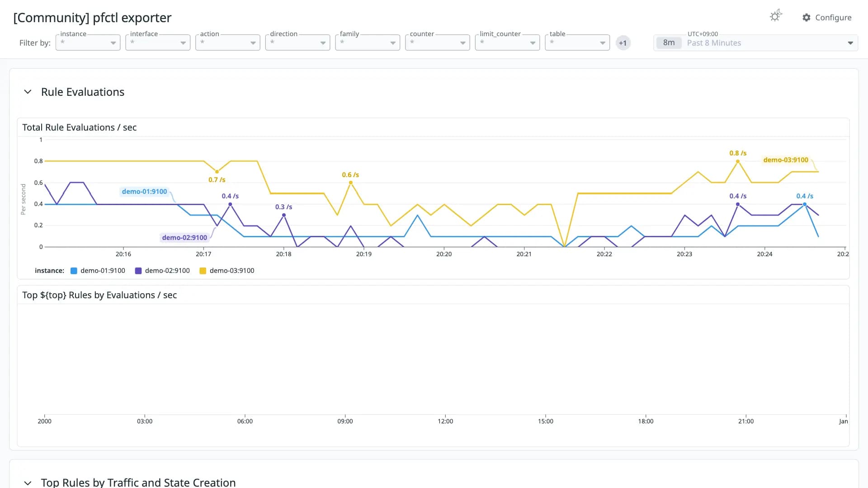The width and height of the screenshot is (868, 488).
Task: Open the table filter dropdown
Action: [577, 42]
